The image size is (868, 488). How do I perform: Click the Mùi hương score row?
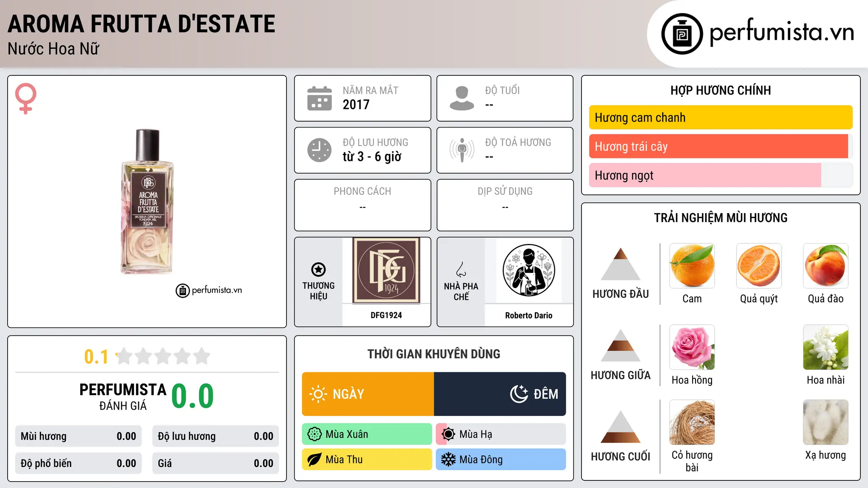(x=78, y=436)
